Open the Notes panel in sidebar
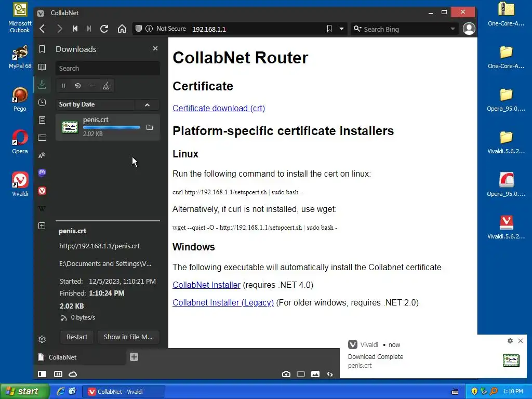 (x=42, y=120)
